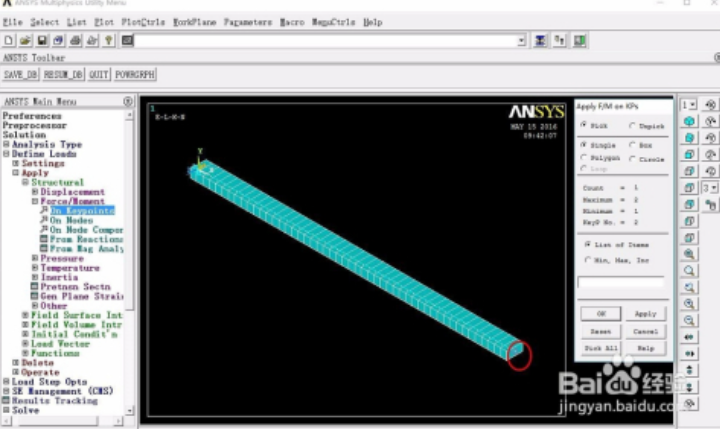Image resolution: width=720 pixels, height=429 pixels.
Task: Open Pan-Zoom-Rotate toolbar icon
Action: pyautogui.click(x=58, y=40)
